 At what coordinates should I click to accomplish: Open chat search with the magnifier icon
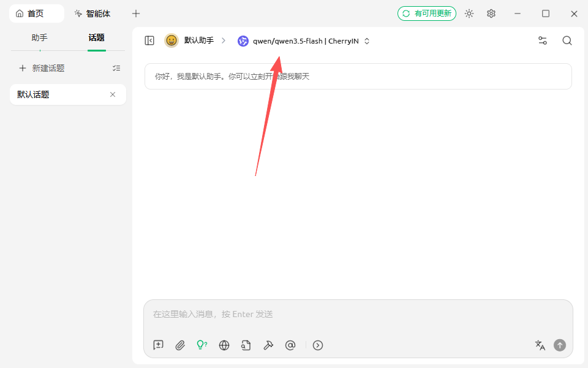[567, 40]
